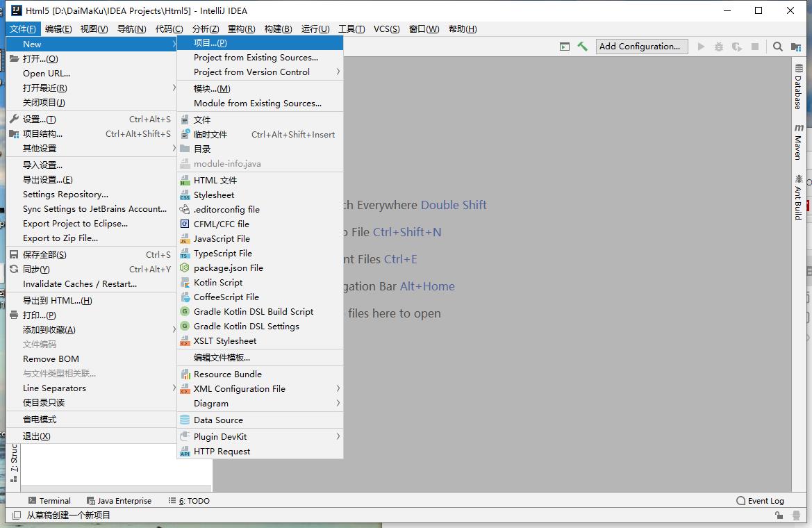The width and height of the screenshot is (812, 528).
Task: Expand Diagram submenu
Action: 260,403
